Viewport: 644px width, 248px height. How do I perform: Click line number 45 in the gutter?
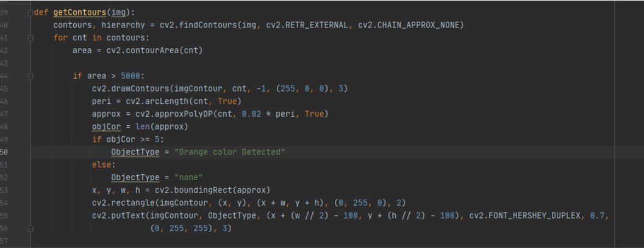tap(4, 89)
